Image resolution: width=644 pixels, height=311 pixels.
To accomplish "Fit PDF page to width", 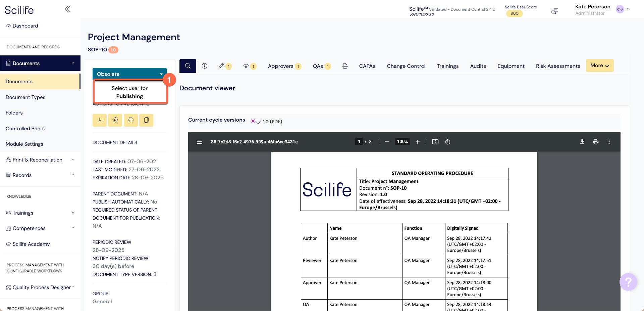I will coord(435,142).
